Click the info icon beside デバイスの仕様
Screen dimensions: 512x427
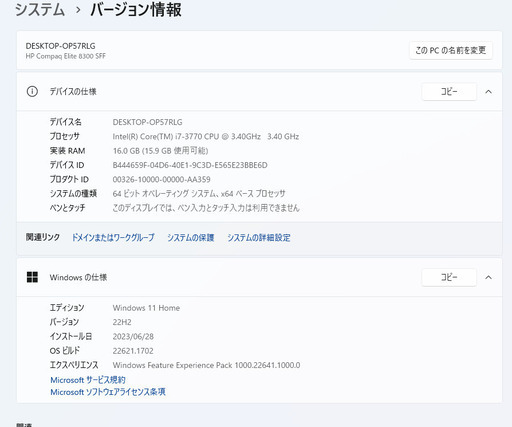tap(32, 91)
